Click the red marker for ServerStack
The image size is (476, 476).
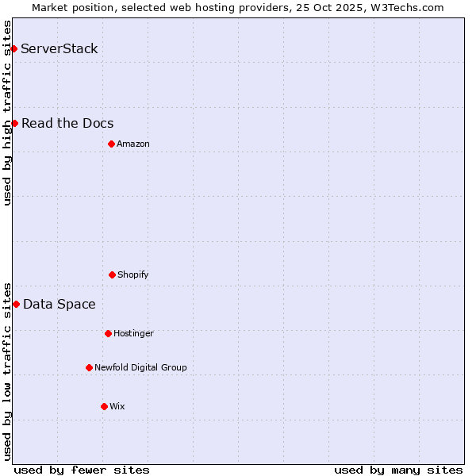(x=13, y=49)
